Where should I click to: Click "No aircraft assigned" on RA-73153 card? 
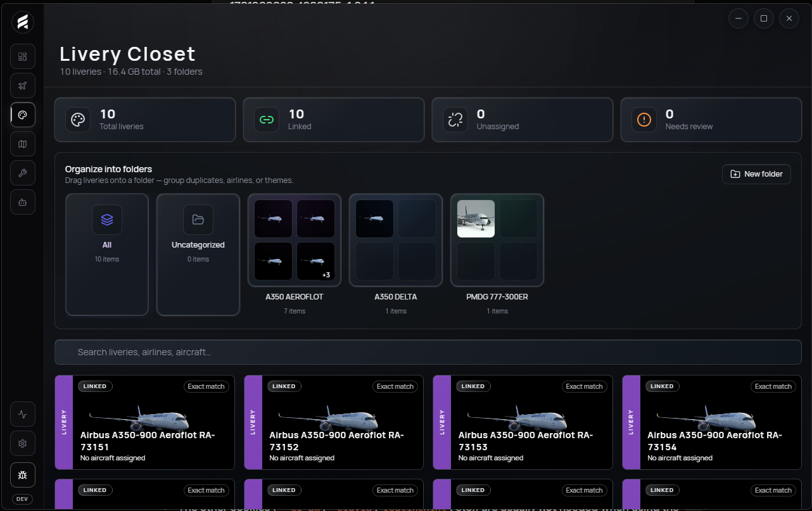(491, 458)
